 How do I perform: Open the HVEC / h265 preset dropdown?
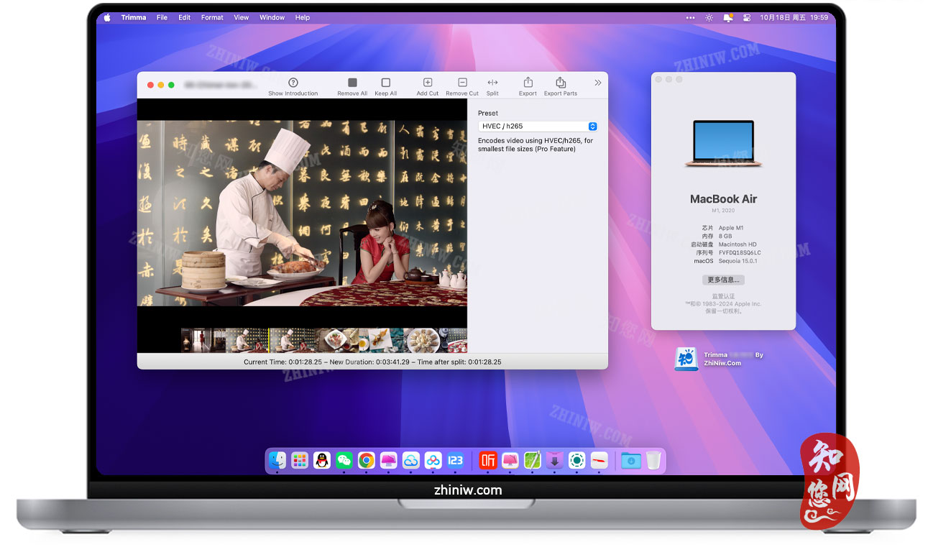point(538,126)
